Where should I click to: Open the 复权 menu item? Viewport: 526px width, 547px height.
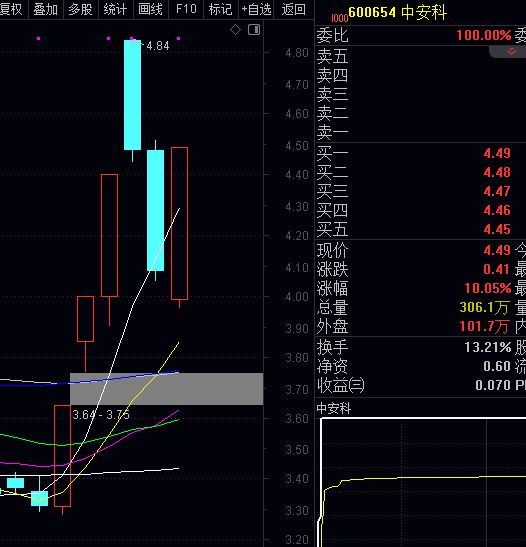pos(11,9)
